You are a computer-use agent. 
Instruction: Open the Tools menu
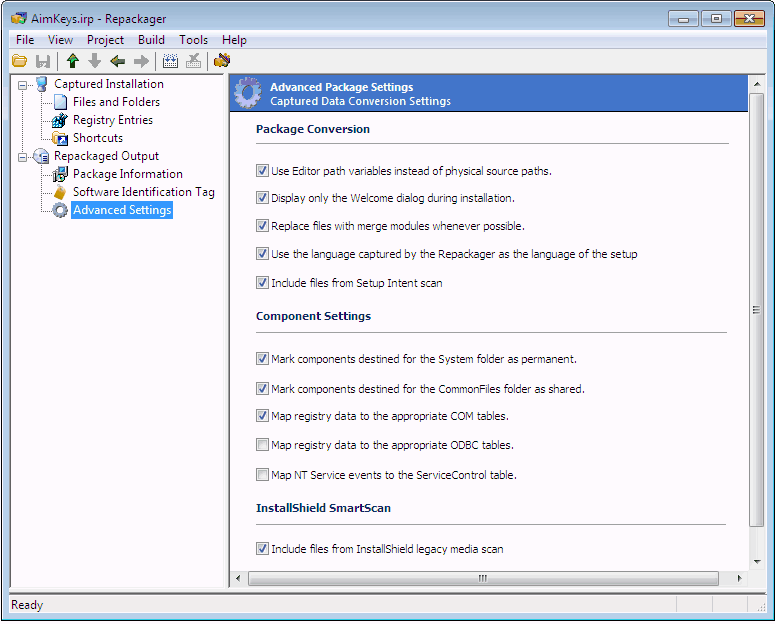(194, 40)
